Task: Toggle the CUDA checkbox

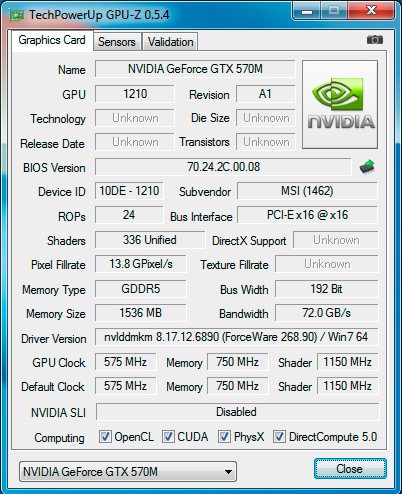Action: pos(168,436)
